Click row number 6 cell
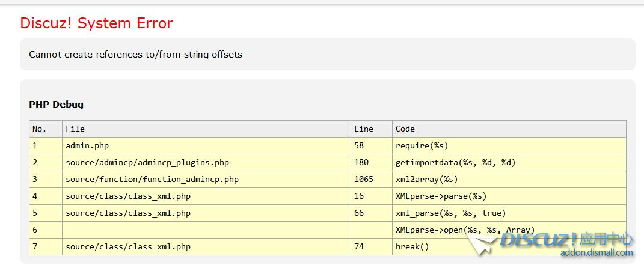The image size is (644, 268). [x=46, y=230]
